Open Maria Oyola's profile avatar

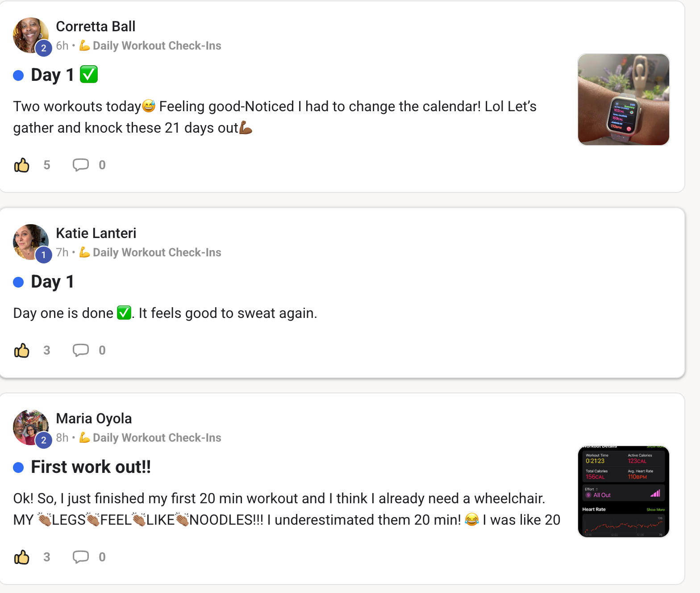[x=29, y=426]
